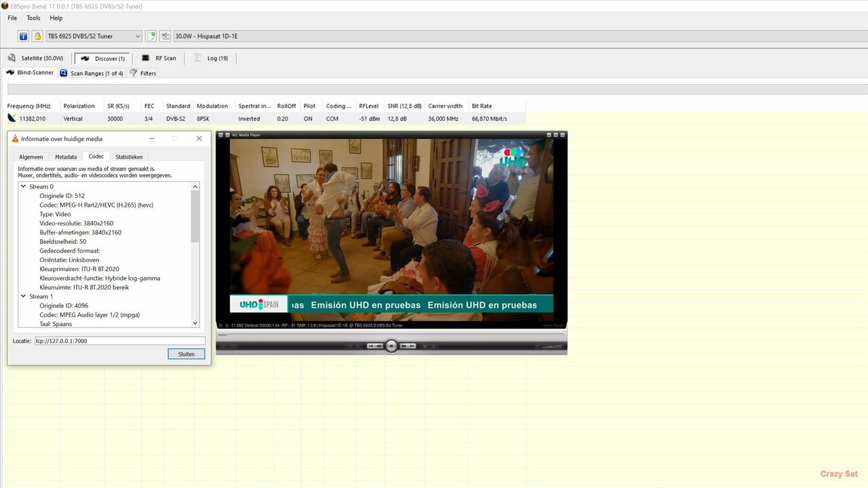868x488 pixels.
Task: Open the TBS 6925 DVBS/S2 Tuner dropdown
Action: click(x=138, y=35)
